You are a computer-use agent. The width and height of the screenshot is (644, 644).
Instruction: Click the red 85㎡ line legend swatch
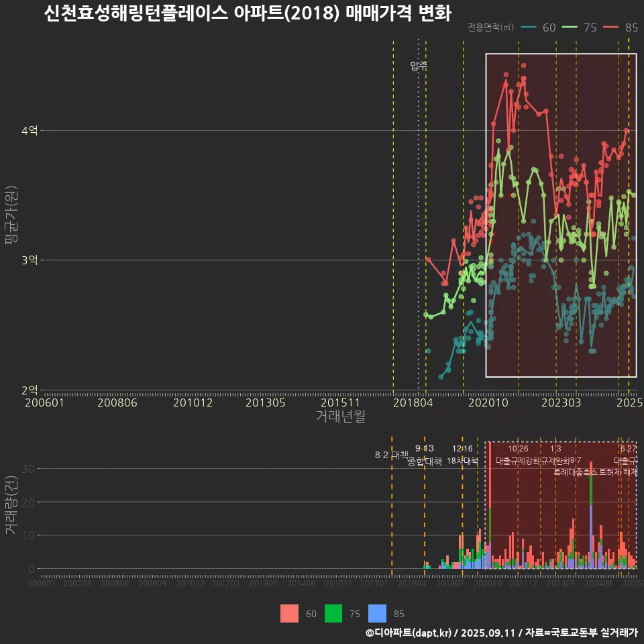(x=610, y=27)
